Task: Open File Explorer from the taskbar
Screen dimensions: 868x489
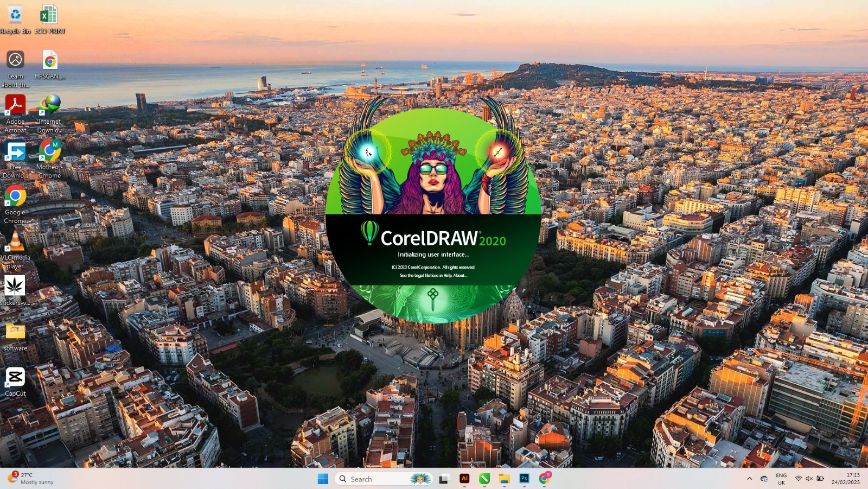Action: 505,479
